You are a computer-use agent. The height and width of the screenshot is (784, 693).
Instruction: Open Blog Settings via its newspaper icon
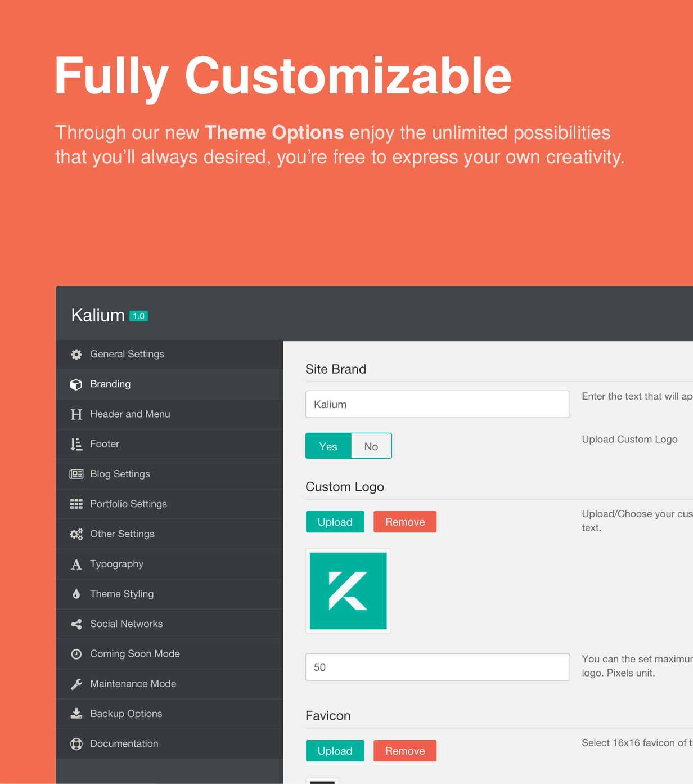coord(76,474)
